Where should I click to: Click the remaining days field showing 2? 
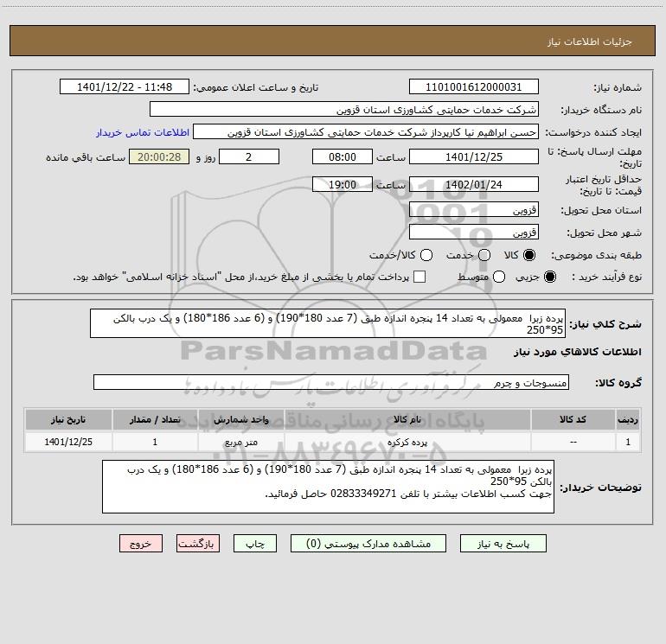(x=249, y=156)
